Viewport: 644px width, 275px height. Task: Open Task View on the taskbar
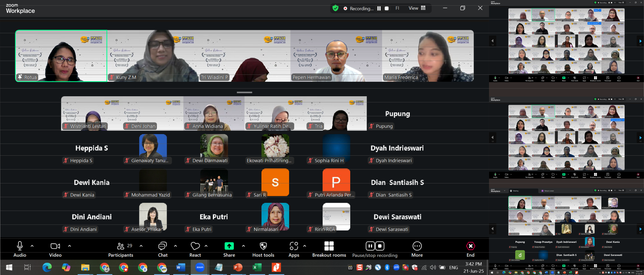click(28, 267)
